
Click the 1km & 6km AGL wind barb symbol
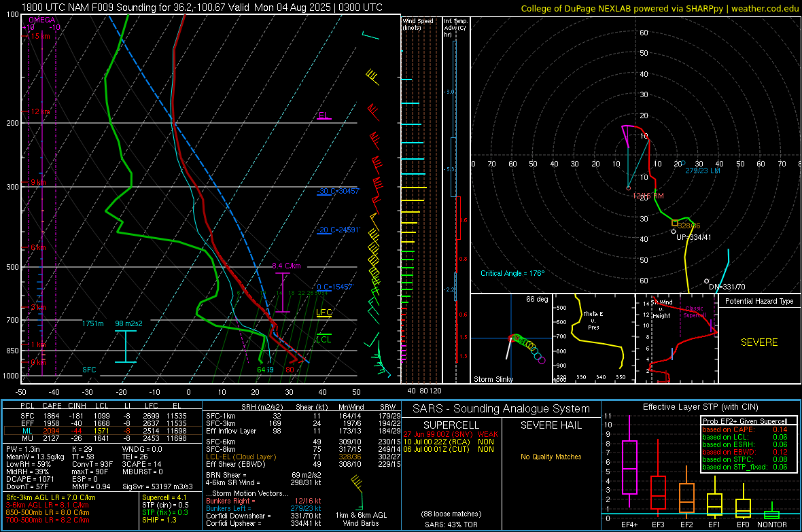tap(358, 493)
